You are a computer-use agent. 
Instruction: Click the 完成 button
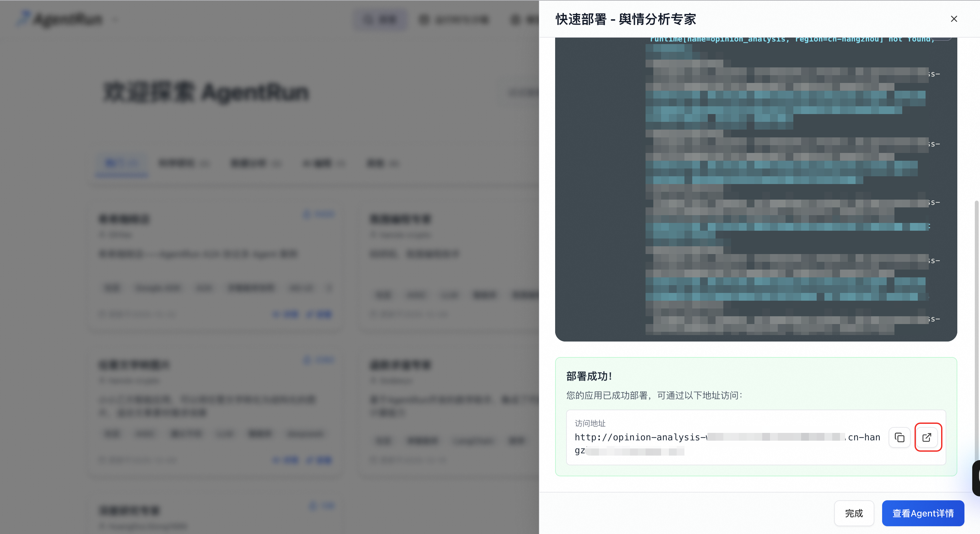coord(854,514)
